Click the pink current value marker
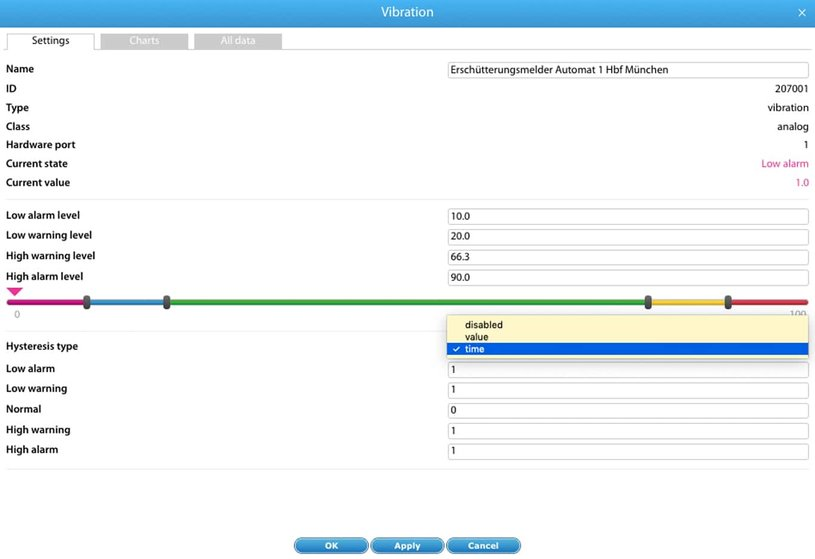815x559 pixels. click(14, 292)
